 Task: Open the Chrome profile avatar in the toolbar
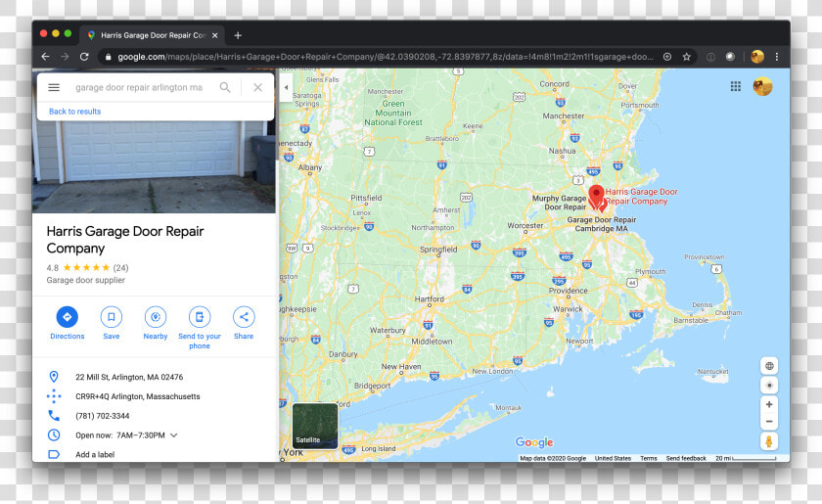(x=757, y=57)
